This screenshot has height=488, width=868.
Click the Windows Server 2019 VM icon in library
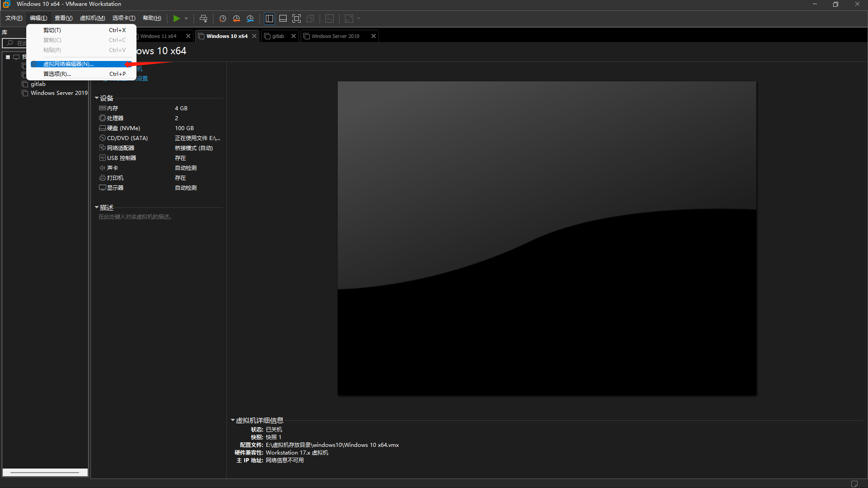[x=25, y=93]
